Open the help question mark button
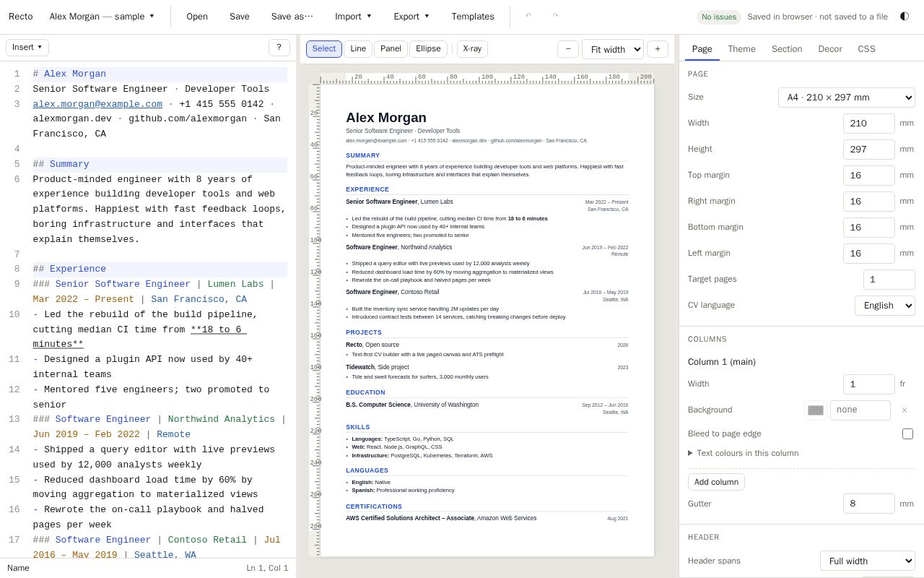The image size is (924, 578). pos(279,47)
